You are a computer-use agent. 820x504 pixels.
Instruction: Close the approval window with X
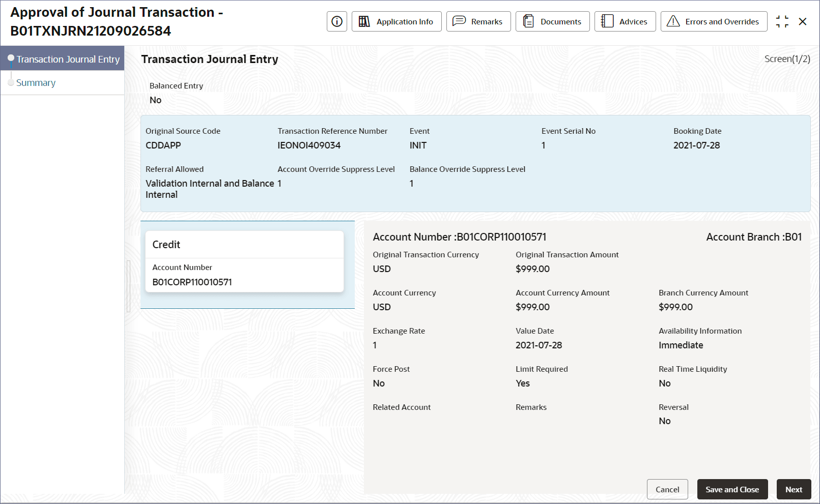(x=803, y=21)
